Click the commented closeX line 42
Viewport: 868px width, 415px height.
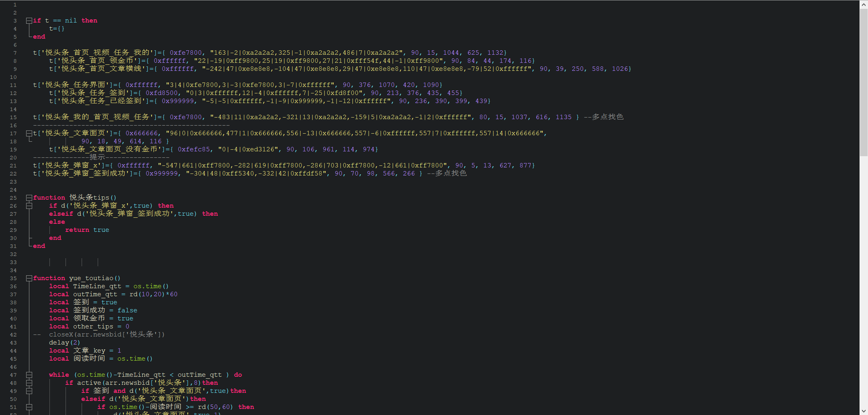tap(99, 334)
